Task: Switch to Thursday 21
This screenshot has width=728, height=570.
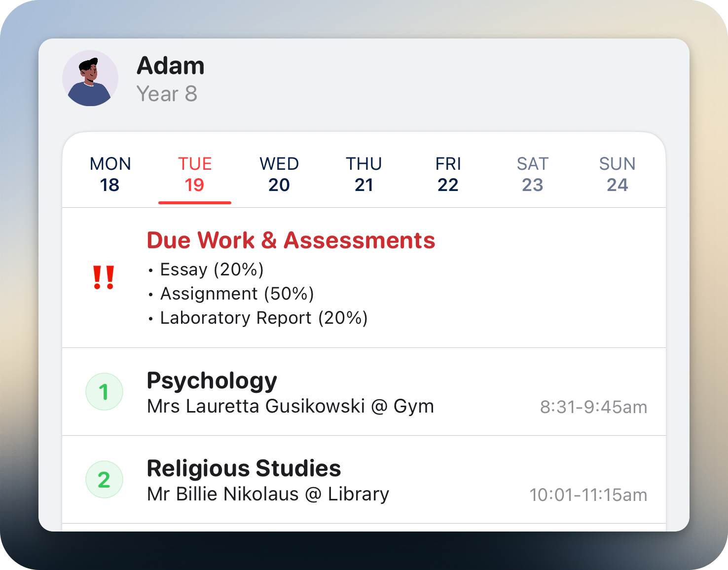Action: tap(364, 174)
